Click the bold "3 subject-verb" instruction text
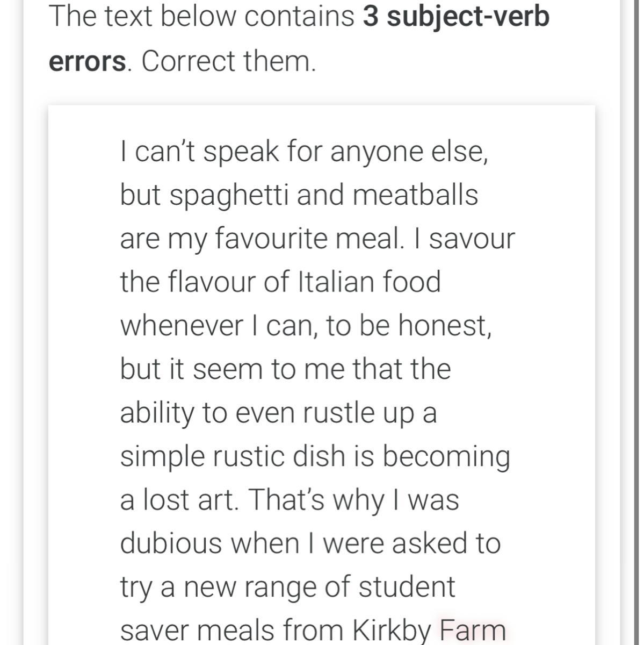Viewport: 644px width, 645px height. pos(456,17)
